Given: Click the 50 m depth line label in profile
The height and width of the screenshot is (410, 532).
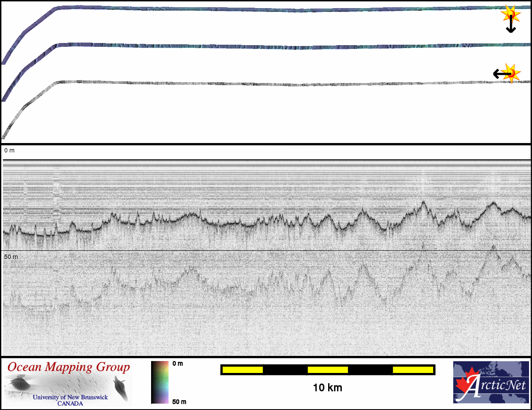Looking at the screenshot, I should [x=11, y=257].
